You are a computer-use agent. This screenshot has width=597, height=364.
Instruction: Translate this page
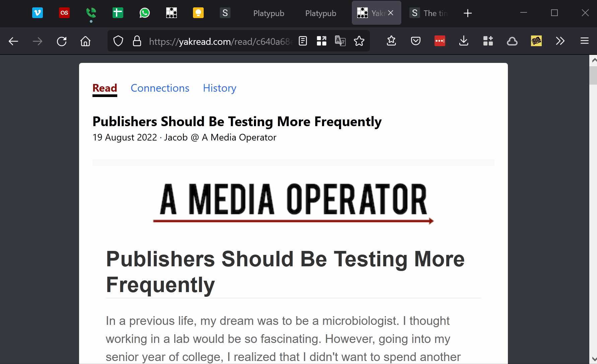coord(340,41)
